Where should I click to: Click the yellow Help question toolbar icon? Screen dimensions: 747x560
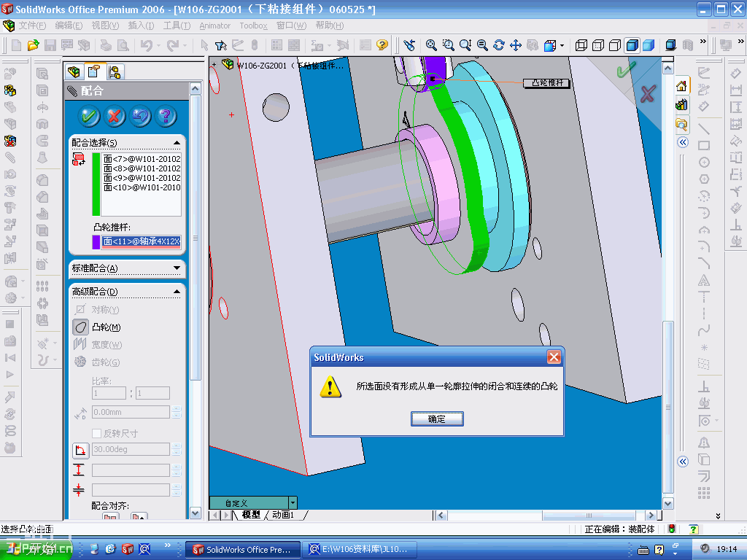[382, 45]
